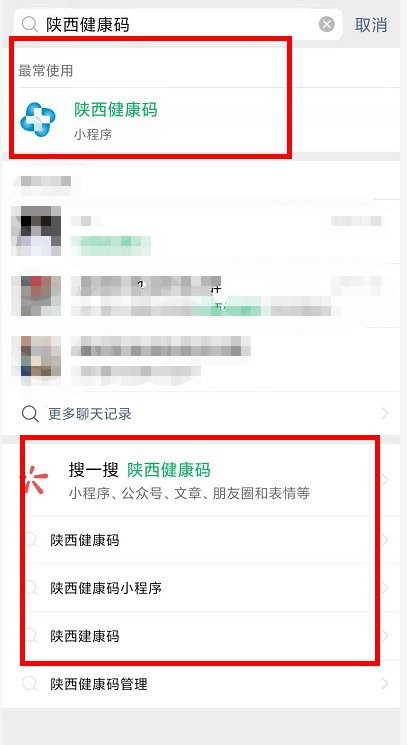Open the 陕西健康码 mini program result title
The image size is (407, 745).
point(115,110)
